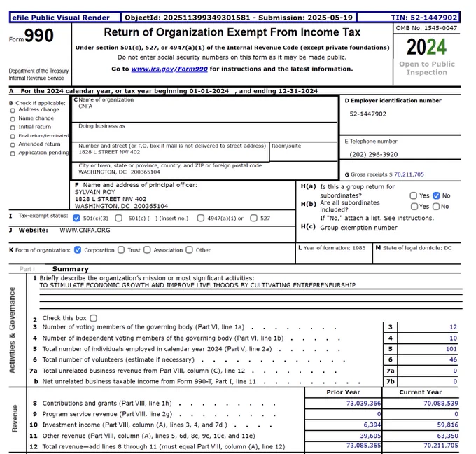The height and width of the screenshot is (454, 476).
Task: Check the Name change box
Action: 13,119
